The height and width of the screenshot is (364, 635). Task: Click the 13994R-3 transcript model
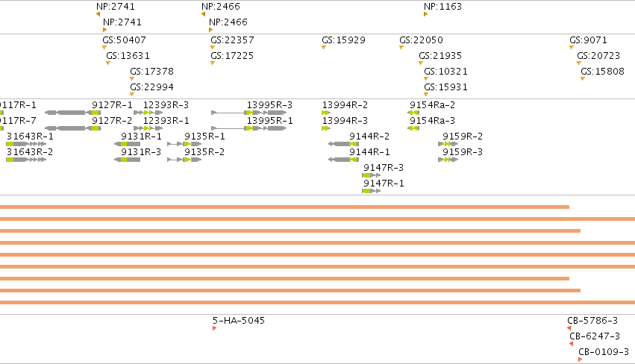coord(326,128)
